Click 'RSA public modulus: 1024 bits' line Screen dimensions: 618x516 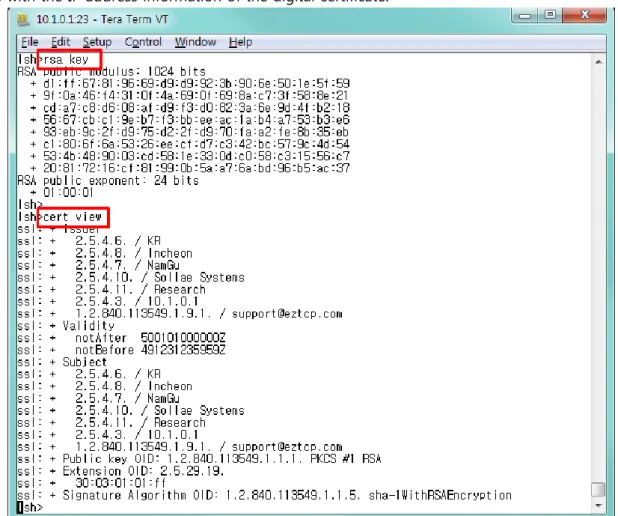[x=112, y=72]
